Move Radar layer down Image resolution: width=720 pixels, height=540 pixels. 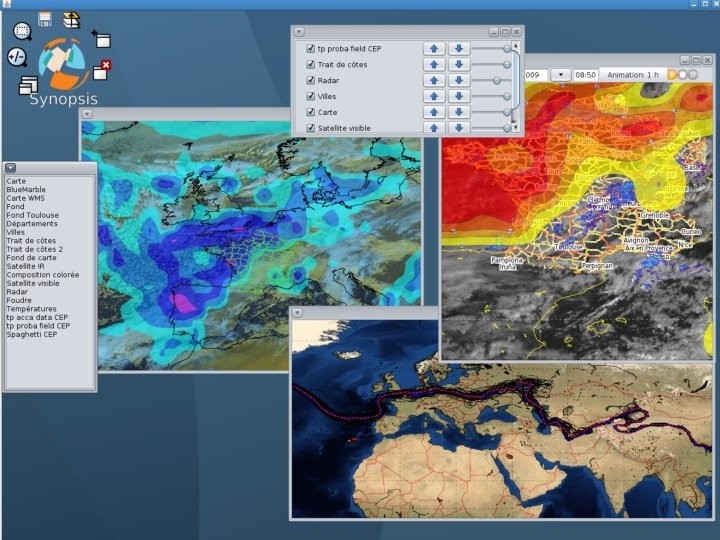click(x=459, y=80)
